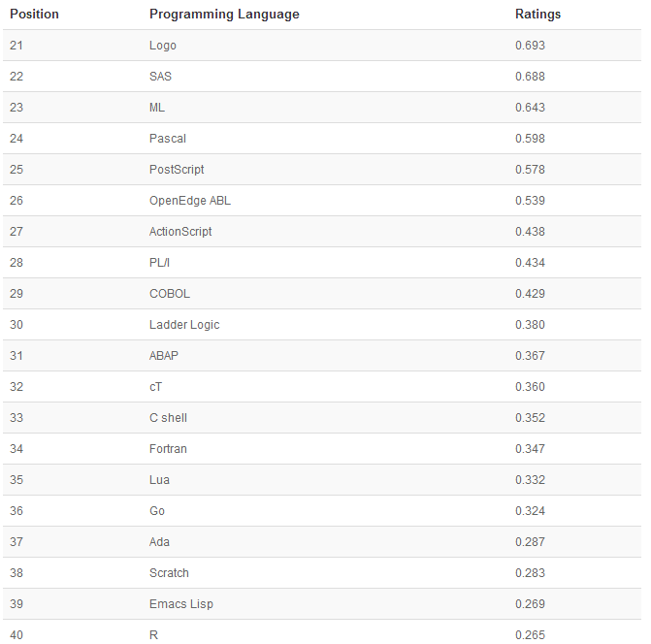Screen dimensions: 651x644
Task: Click the 0.693 rating value
Action: pos(530,46)
